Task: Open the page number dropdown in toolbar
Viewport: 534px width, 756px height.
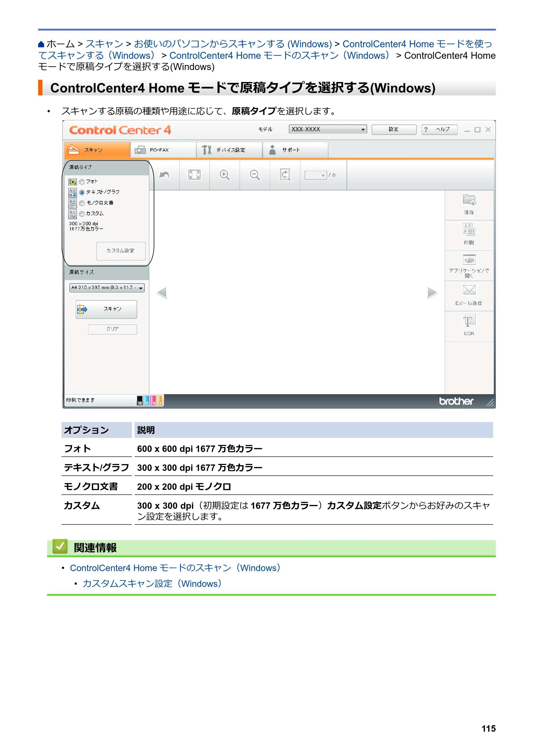Action: pyautogui.click(x=316, y=175)
